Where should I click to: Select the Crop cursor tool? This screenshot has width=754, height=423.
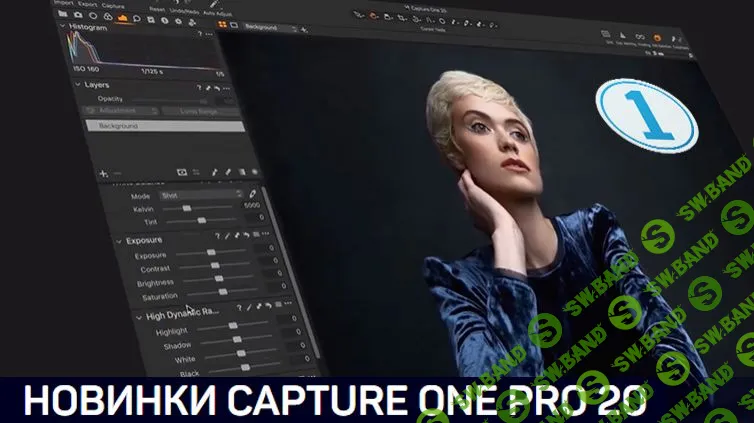click(x=402, y=18)
